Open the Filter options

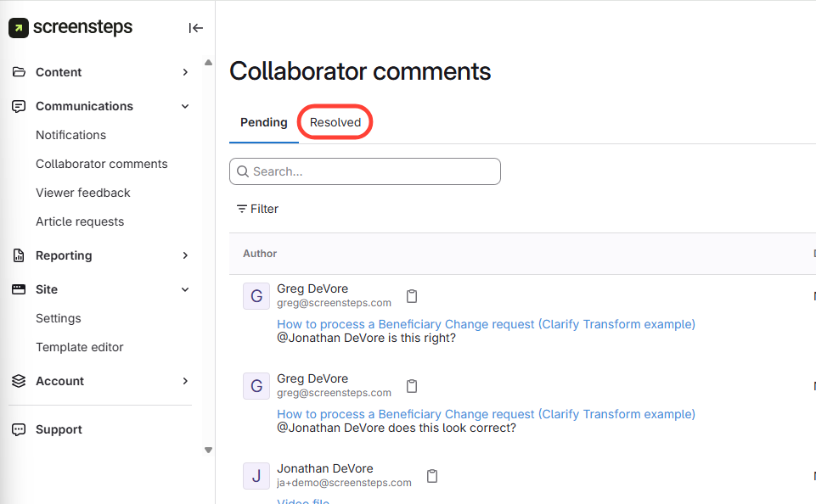click(257, 209)
